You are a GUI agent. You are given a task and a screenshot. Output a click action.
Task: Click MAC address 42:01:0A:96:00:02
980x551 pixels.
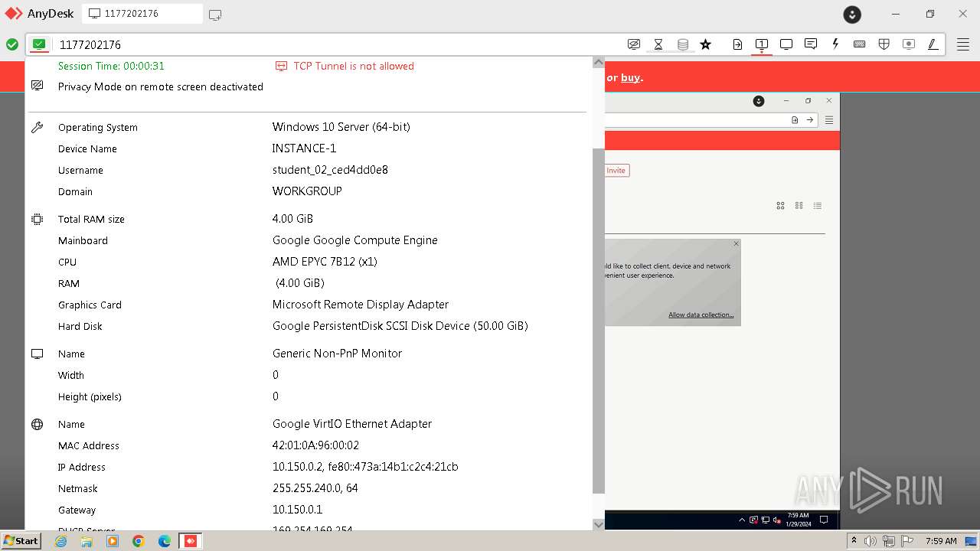pyautogui.click(x=315, y=445)
